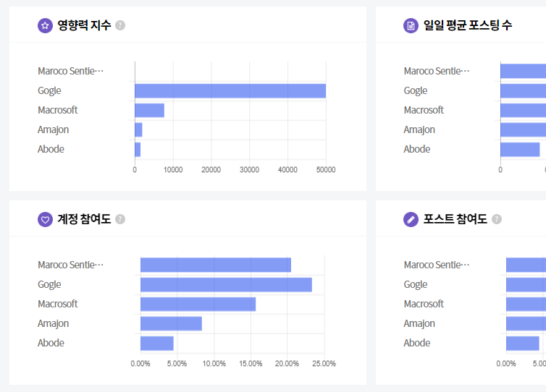The height and width of the screenshot is (392, 546).
Task: Click the Amajon label in 계정 참여도 chart
Action: point(53,323)
